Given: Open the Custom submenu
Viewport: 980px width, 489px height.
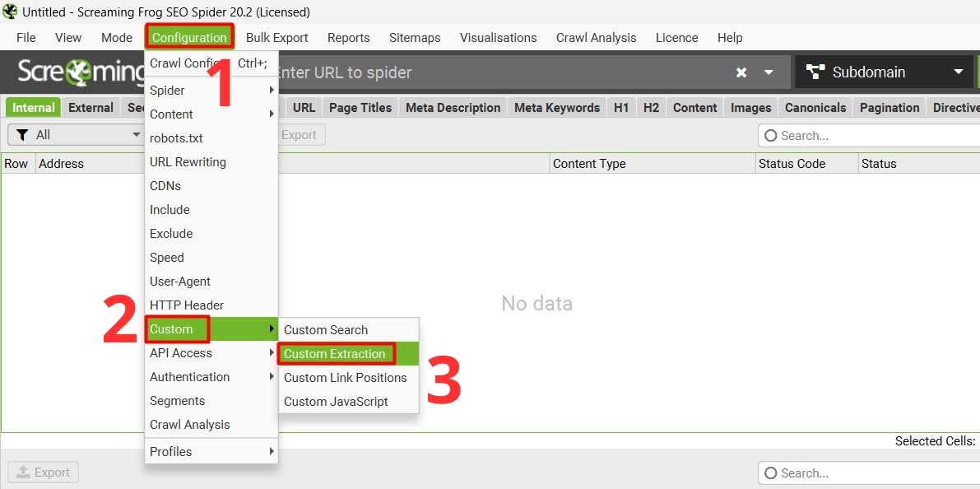Looking at the screenshot, I should [x=211, y=329].
